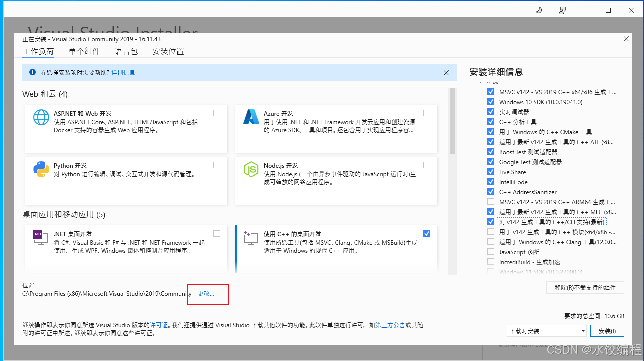Uncheck Windows 的 C++ CMake 工具
Screen dimensions: 644x361
(x=490, y=132)
